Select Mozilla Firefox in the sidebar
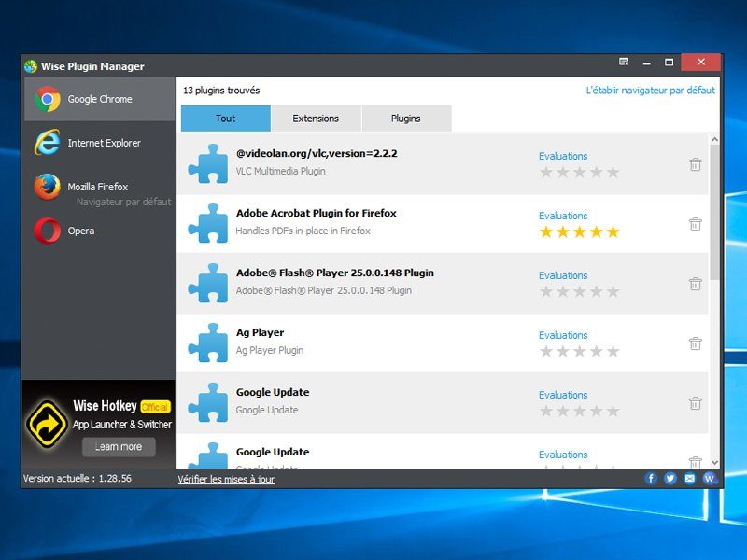This screenshot has width=747, height=560. [x=100, y=189]
